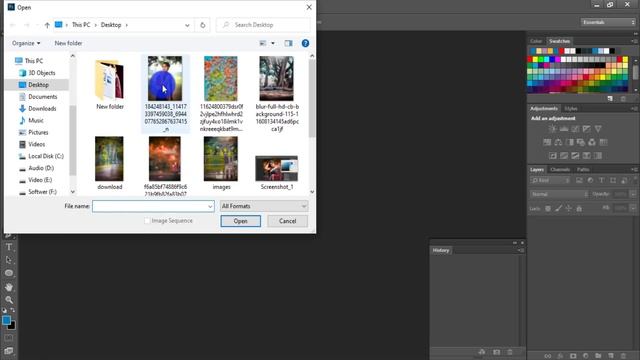This screenshot has width=640, height=360.
Task: Switch to the Color tab
Action: coord(536,41)
